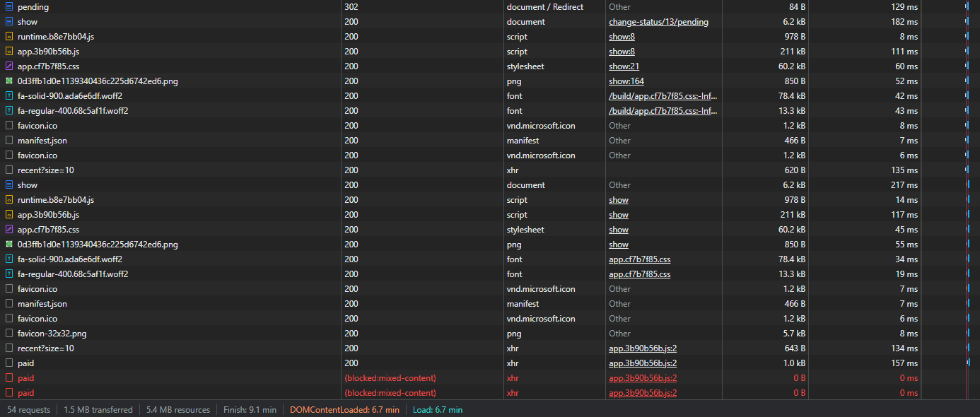Click the app.3b90b56b.js:2 initiator link
The width and height of the screenshot is (980, 417).
click(x=642, y=348)
